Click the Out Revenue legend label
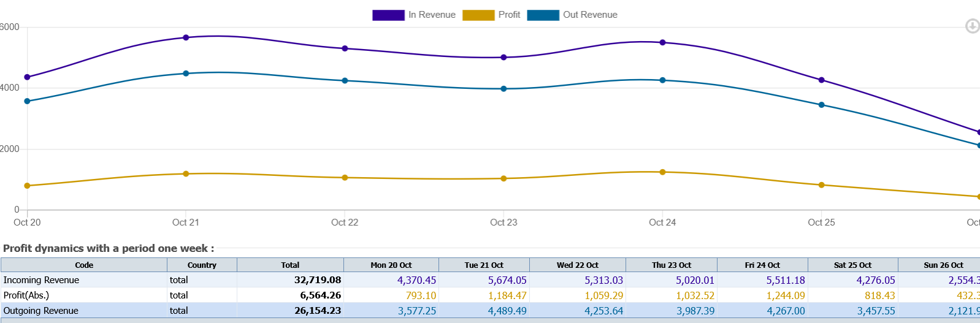Viewport: 980px width, 323px height. pos(590,15)
